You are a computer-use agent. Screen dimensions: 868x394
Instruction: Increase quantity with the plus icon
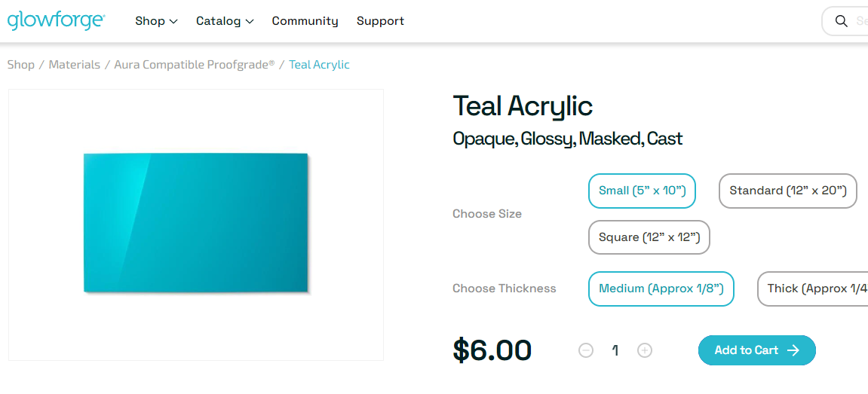(x=644, y=350)
